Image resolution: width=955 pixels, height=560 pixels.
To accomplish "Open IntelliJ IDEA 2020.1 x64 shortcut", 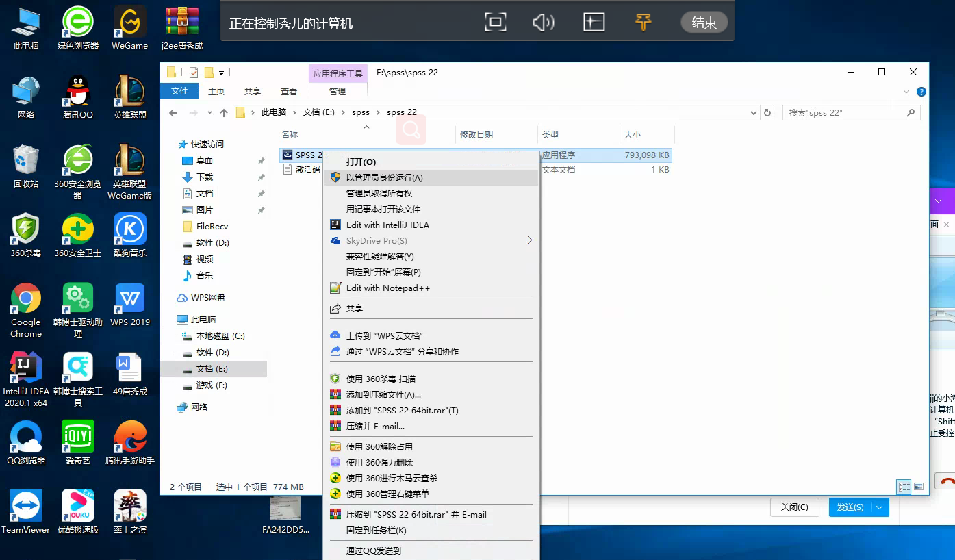I will pos(26,380).
